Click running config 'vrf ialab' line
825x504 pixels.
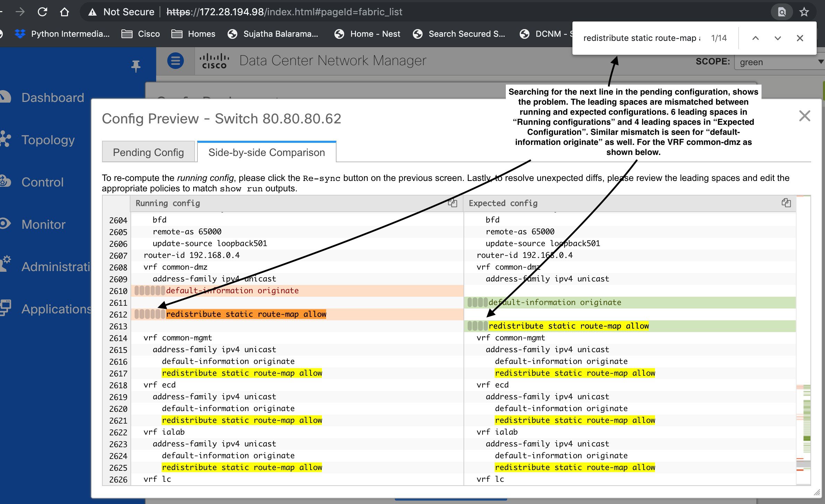[x=297, y=432]
